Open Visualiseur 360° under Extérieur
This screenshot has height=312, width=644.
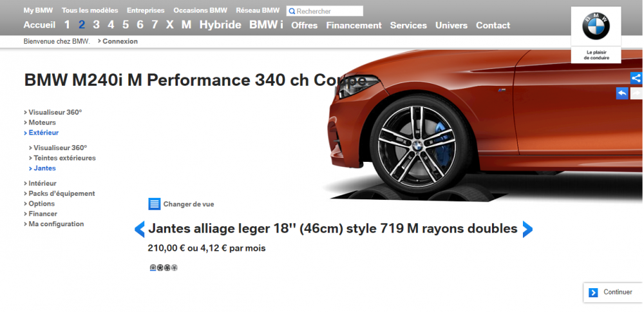pos(59,148)
